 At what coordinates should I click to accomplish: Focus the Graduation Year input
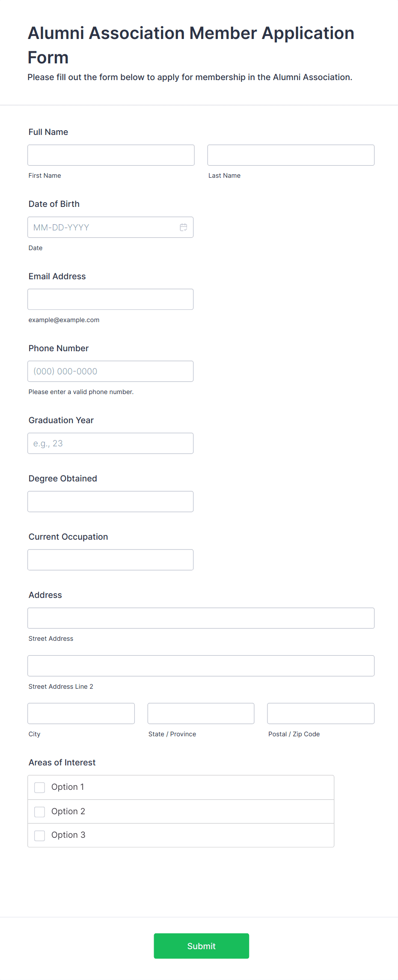(x=110, y=443)
